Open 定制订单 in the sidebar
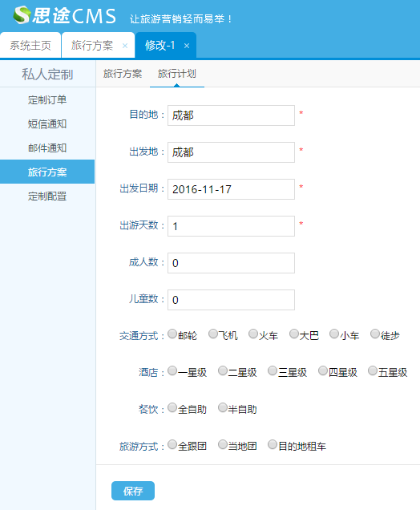This screenshot has height=510, width=420. point(47,100)
